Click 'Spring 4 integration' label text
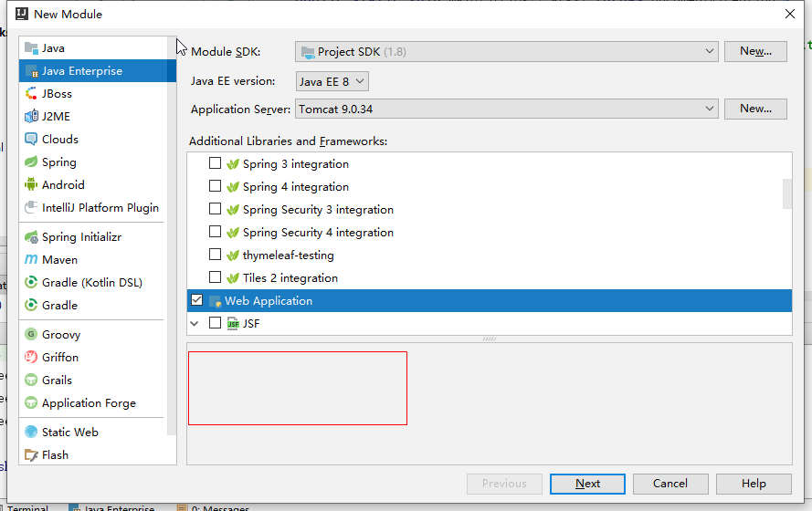Image resolution: width=812 pixels, height=511 pixels. (296, 187)
